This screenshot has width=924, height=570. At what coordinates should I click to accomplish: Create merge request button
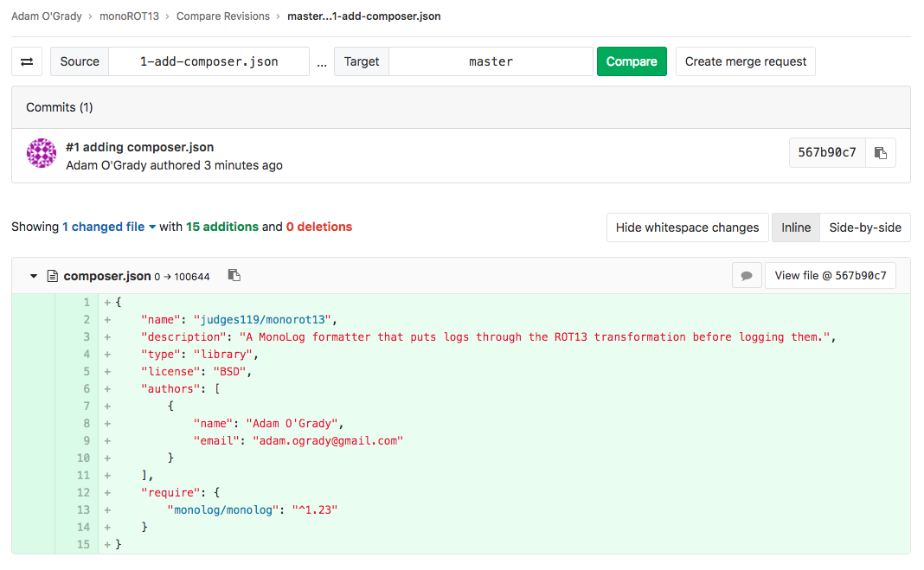point(746,61)
